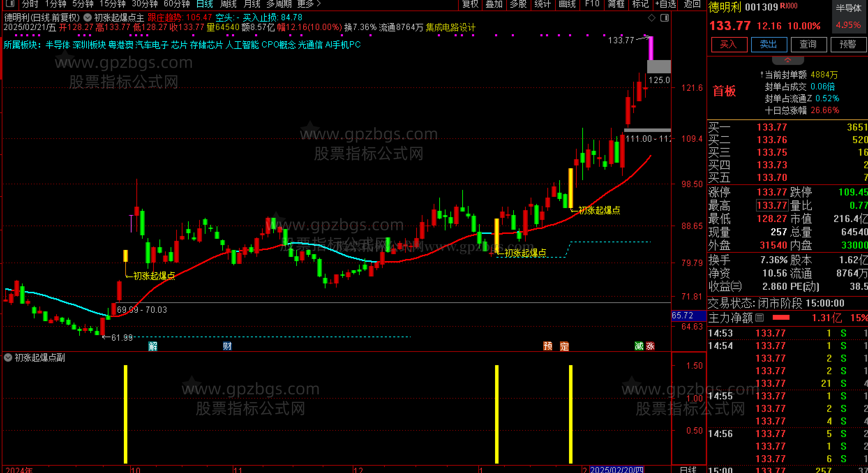Click the boxed 最高 133.77 value
The height and width of the screenshot is (473, 868).
tap(772, 205)
